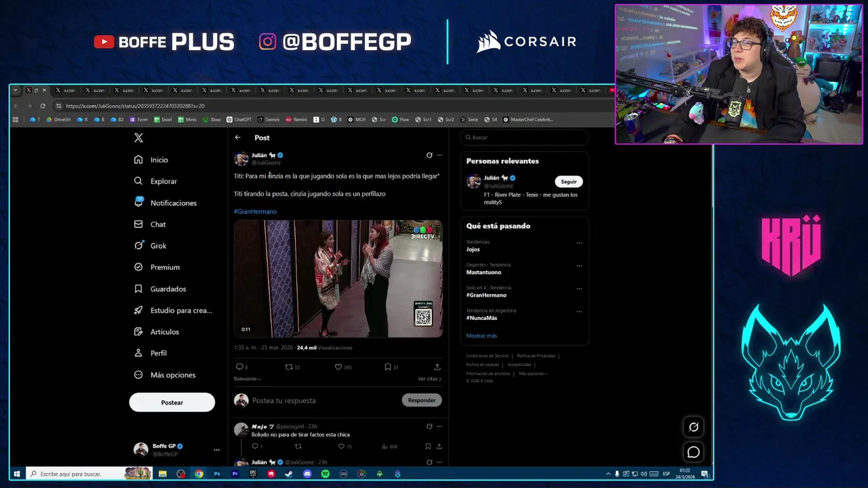Viewport: 868px width, 488px height.
Task: Click the Buscar search field on X
Action: [525, 138]
